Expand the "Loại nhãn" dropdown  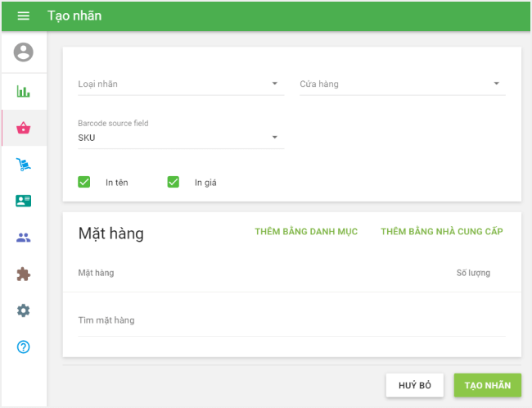point(180,84)
